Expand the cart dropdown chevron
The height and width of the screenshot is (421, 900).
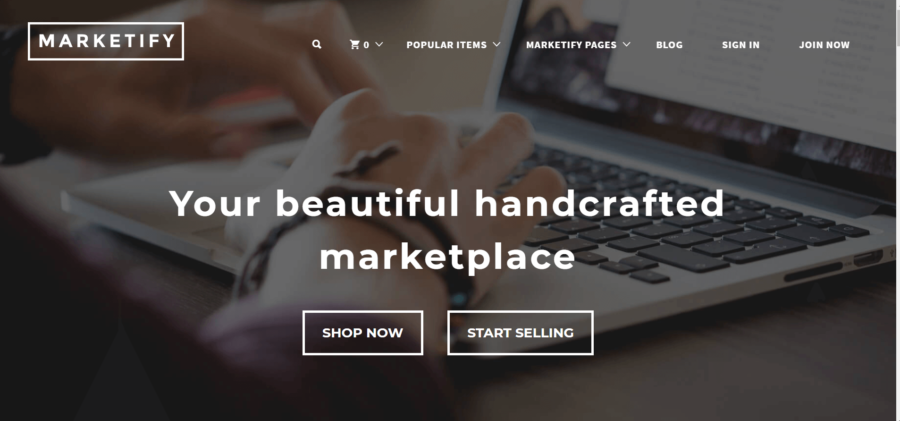(379, 44)
